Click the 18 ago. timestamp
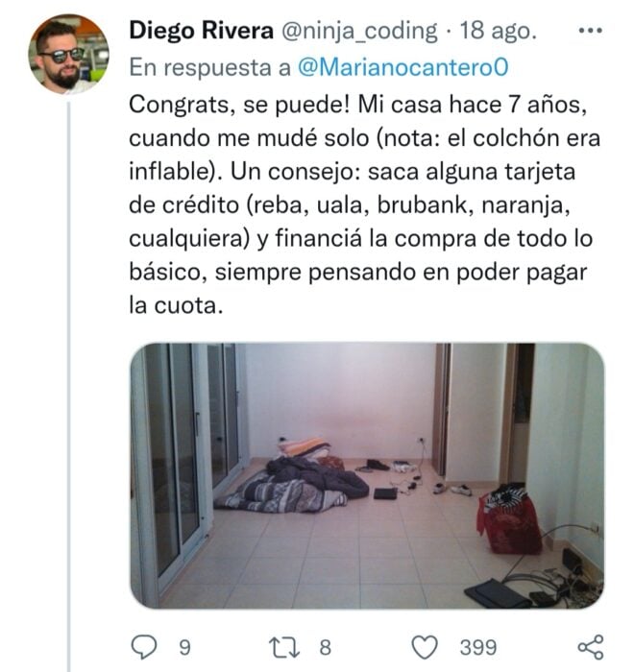Viewport: 634px width, 672px height. (x=499, y=32)
